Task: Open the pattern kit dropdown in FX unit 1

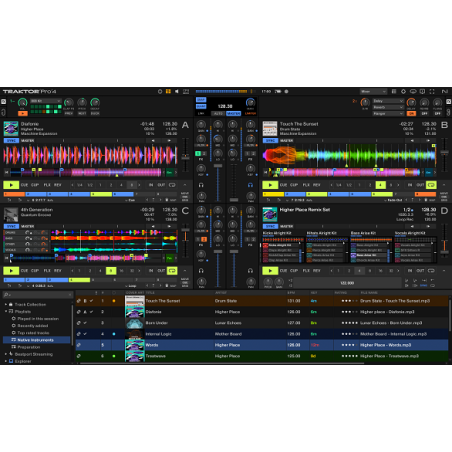Action: point(46,101)
